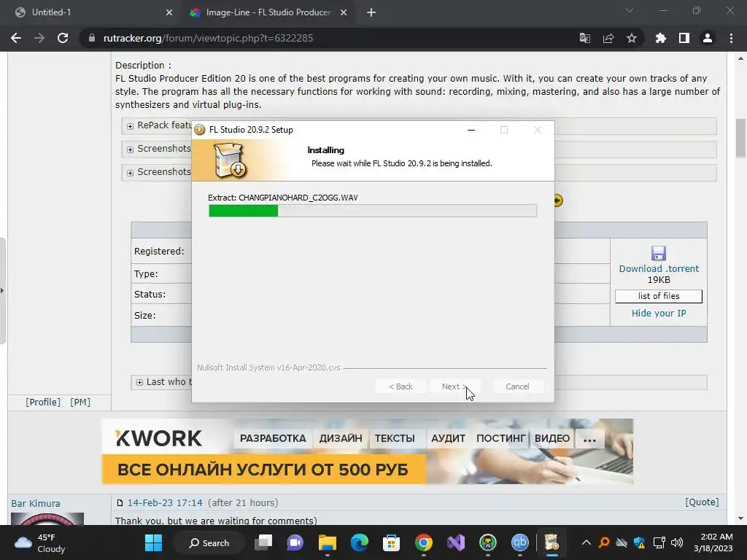Open the tab search chevron
The width and height of the screenshot is (747, 560).
(630, 10)
